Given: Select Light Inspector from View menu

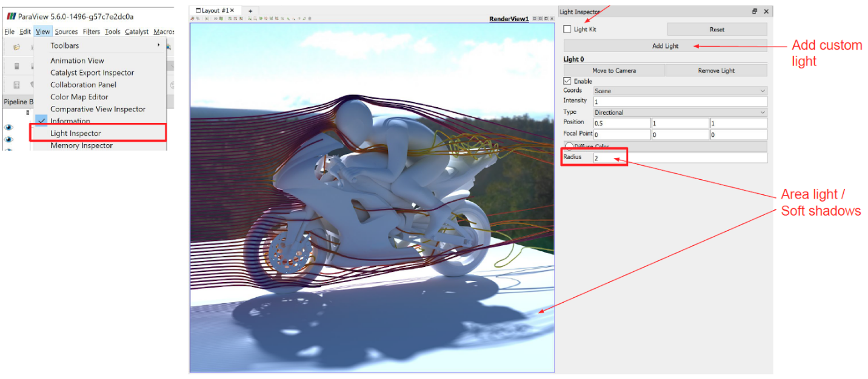Looking at the screenshot, I should point(76,133).
